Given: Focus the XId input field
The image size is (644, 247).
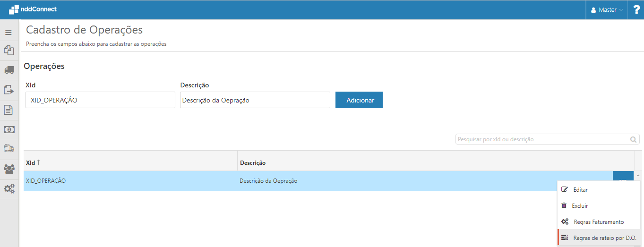Looking at the screenshot, I should 100,100.
